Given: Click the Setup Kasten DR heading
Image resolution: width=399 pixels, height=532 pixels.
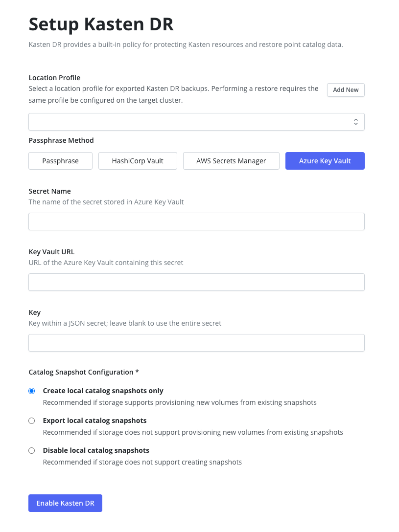Looking at the screenshot, I should pos(101,24).
